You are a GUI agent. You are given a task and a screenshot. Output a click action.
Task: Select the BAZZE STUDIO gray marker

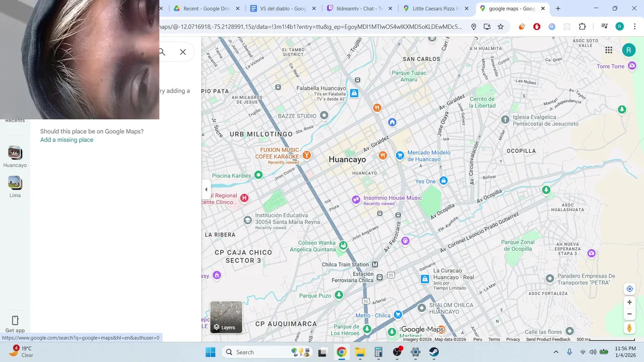(325, 115)
